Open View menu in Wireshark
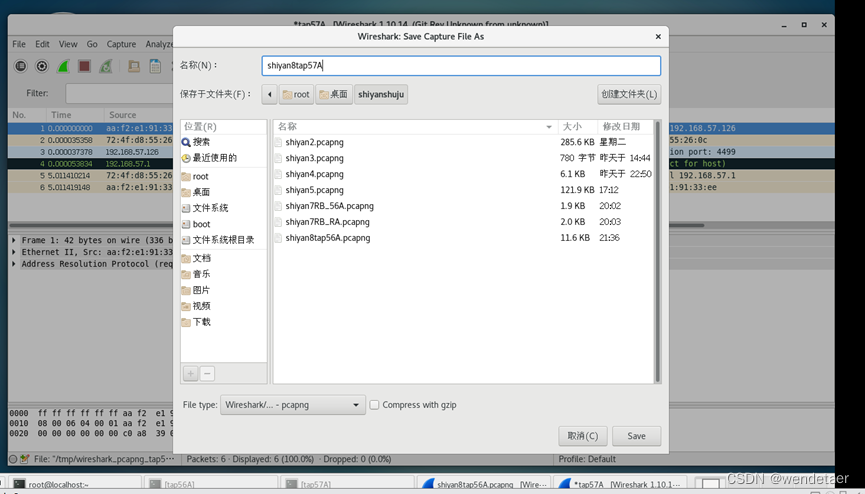 pos(68,44)
